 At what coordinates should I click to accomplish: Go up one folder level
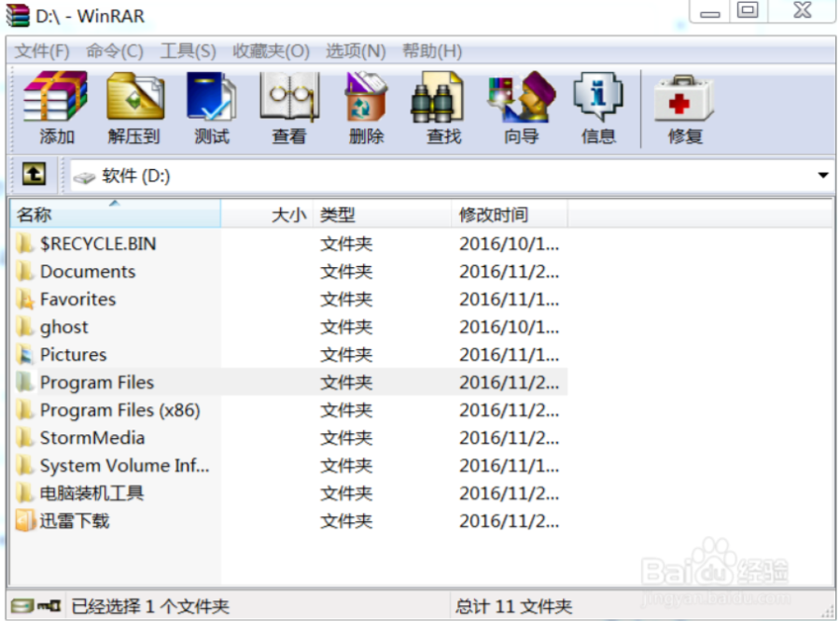click(x=34, y=174)
